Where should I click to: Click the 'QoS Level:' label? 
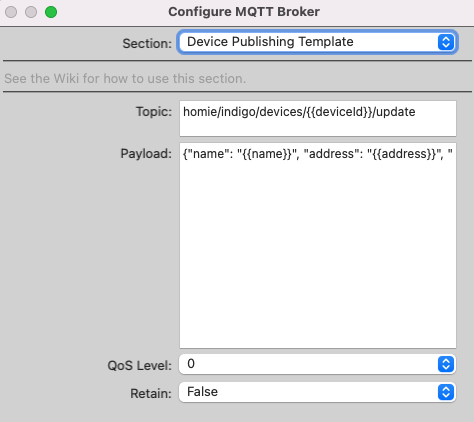tap(139, 366)
